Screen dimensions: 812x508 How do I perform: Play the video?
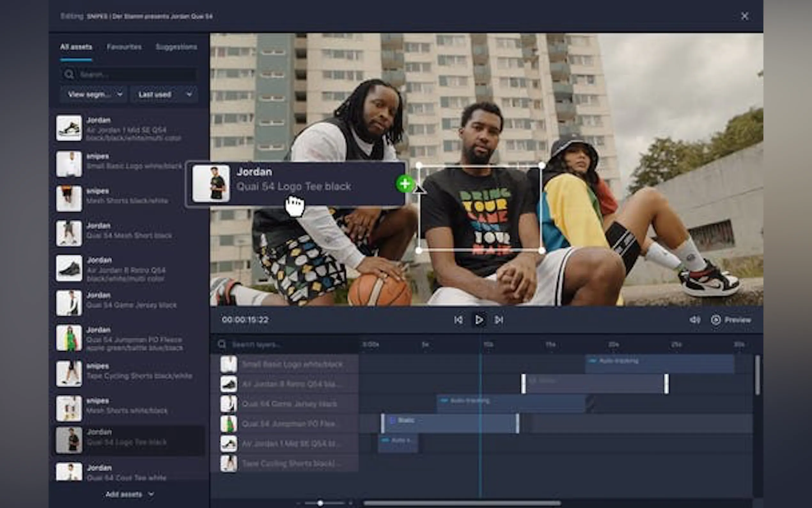pos(479,320)
